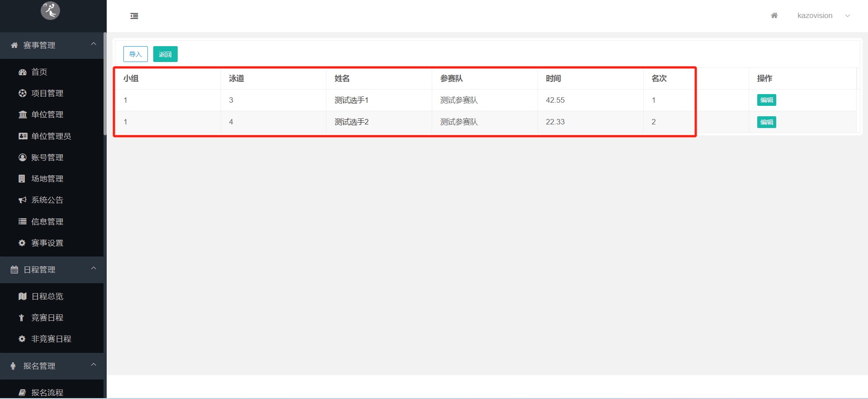Open 首页 dashboard from the sidebar
This screenshot has width=868, height=399.
coord(39,72)
